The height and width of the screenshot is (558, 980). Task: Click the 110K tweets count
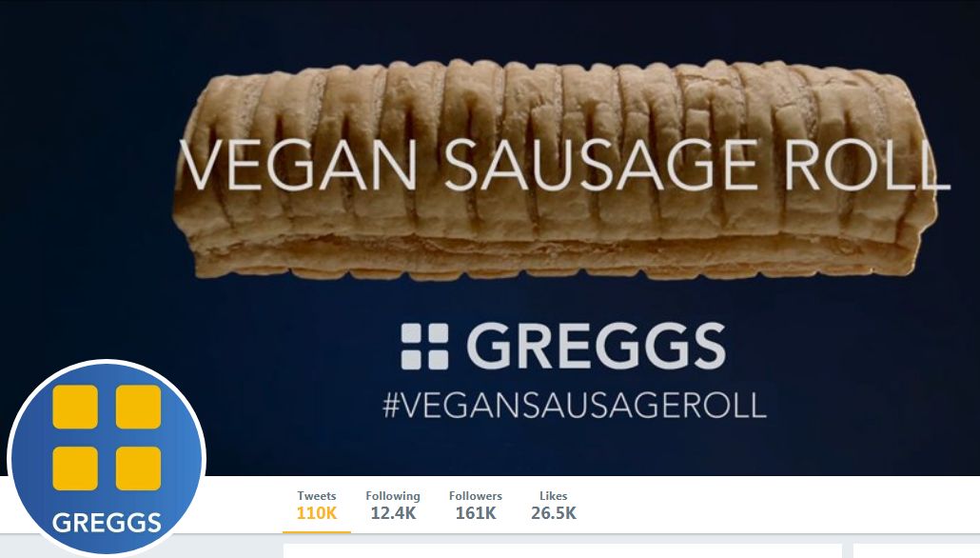[316, 513]
